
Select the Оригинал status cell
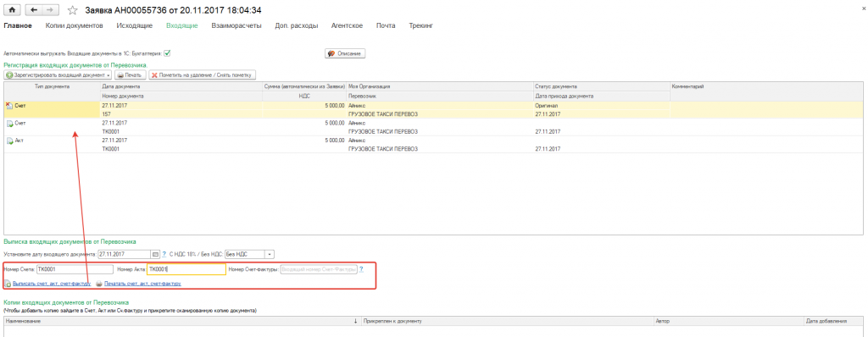(x=601, y=105)
